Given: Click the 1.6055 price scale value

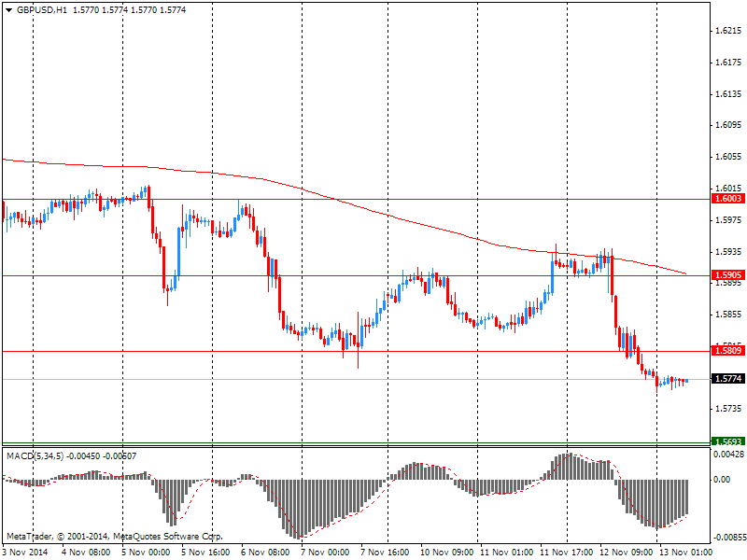Looking at the screenshot, I should (x=729, y=157).
